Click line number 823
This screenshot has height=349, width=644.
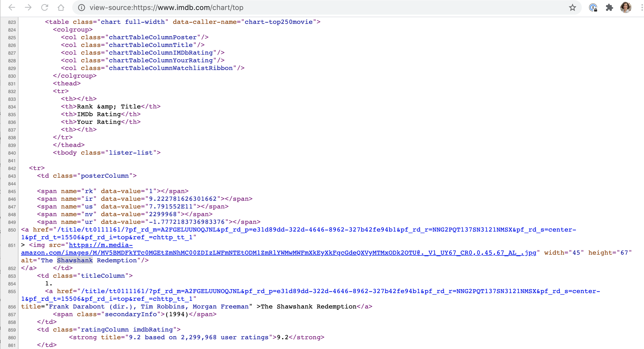[12, 22]
